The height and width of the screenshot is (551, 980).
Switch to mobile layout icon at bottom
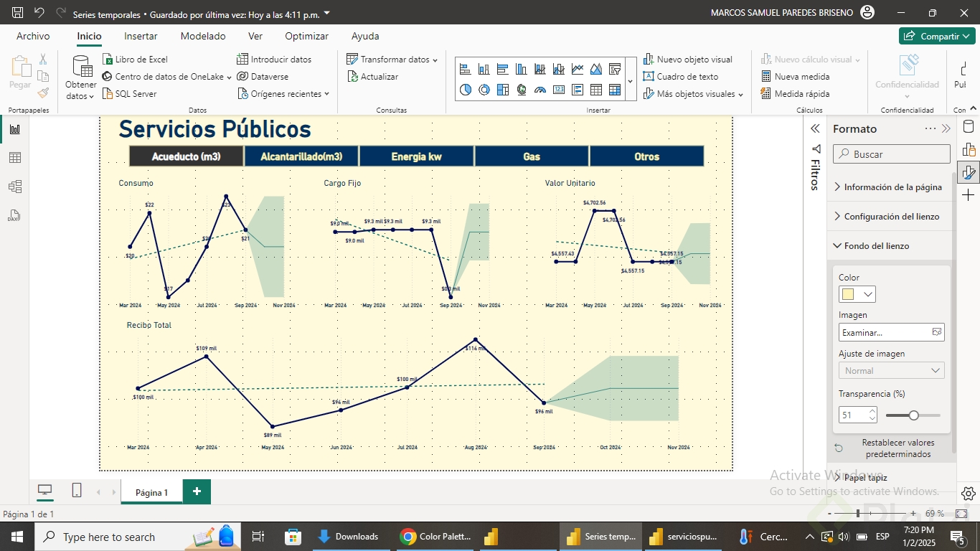(77, 491)
